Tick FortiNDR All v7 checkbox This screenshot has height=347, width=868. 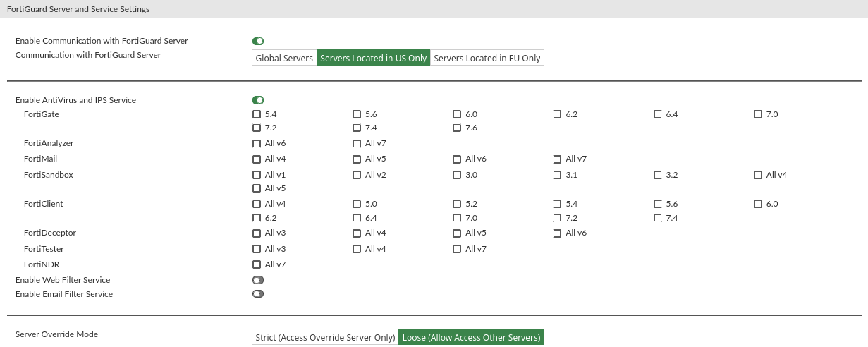(x=257, y=265)
